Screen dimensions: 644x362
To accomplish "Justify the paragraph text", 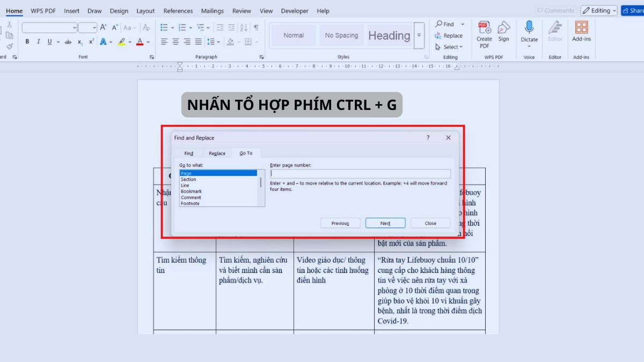I will tap(199, 42).
